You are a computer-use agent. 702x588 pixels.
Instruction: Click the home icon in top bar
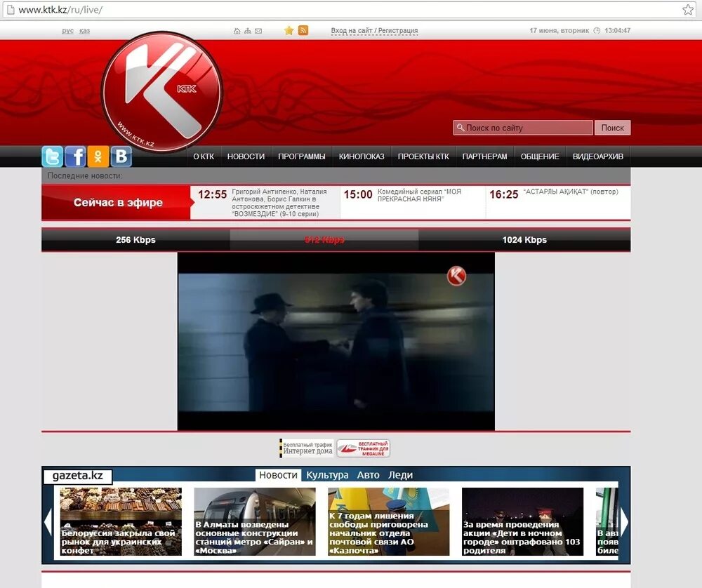(237, 31)
